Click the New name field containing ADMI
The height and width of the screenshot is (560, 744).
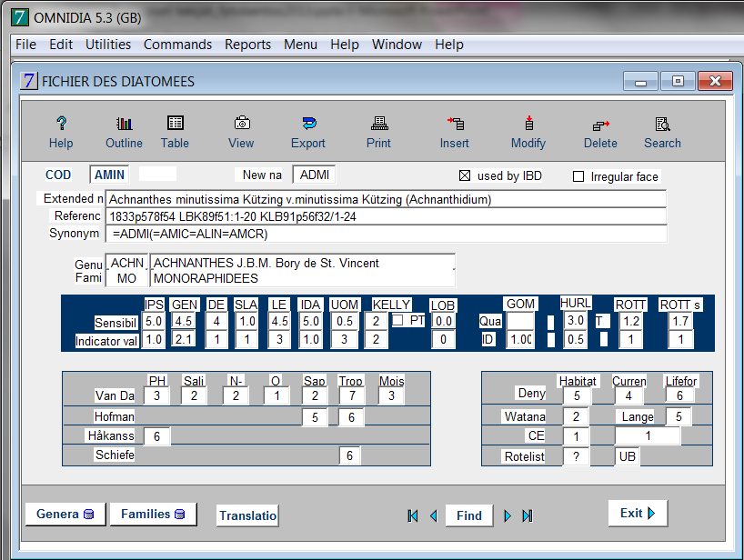point(314,175)
